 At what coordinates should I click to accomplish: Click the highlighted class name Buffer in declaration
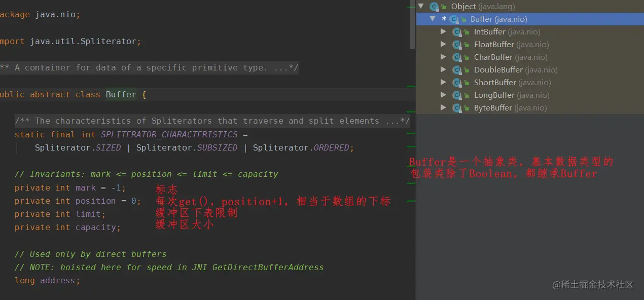click(121, 95)
